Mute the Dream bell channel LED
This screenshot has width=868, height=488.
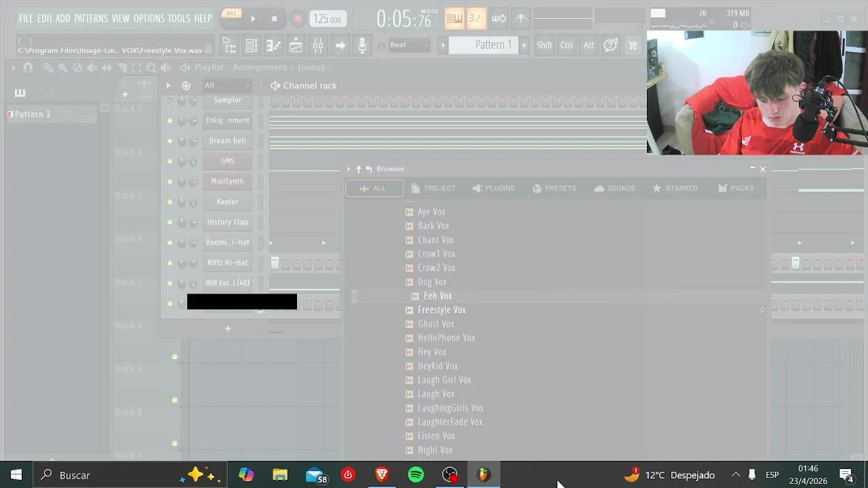[x=170, y=141]
